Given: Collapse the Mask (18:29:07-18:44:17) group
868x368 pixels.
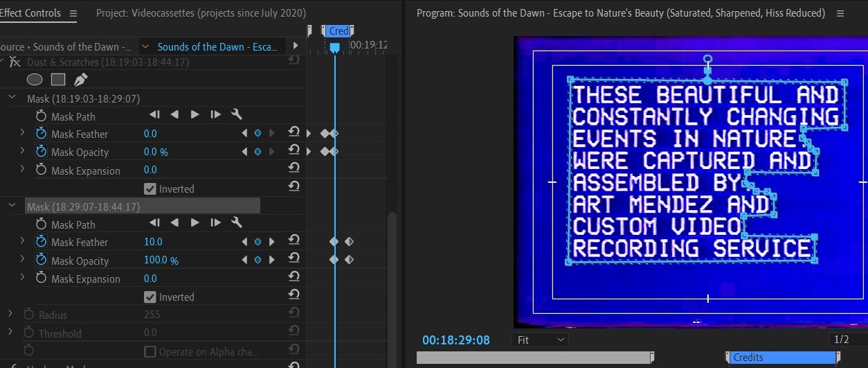Looking at the screenshot, I should 12,206.
